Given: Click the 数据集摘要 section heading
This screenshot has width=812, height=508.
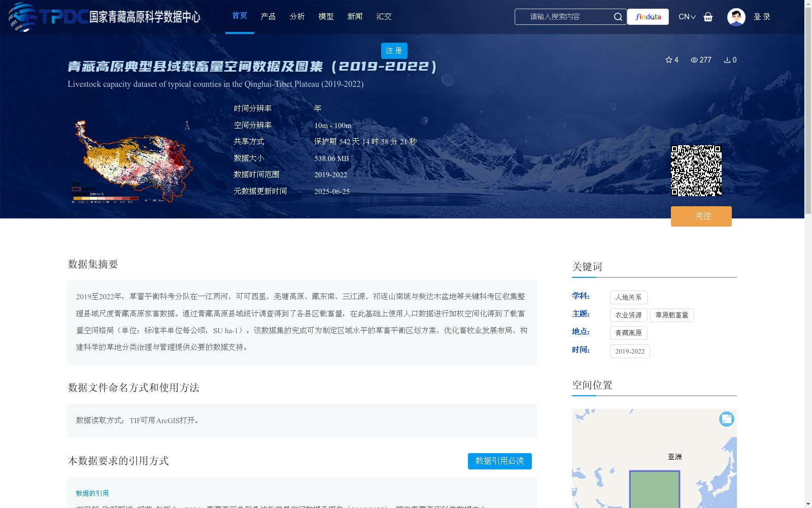Looking at the screenshot, I should 93,264.
